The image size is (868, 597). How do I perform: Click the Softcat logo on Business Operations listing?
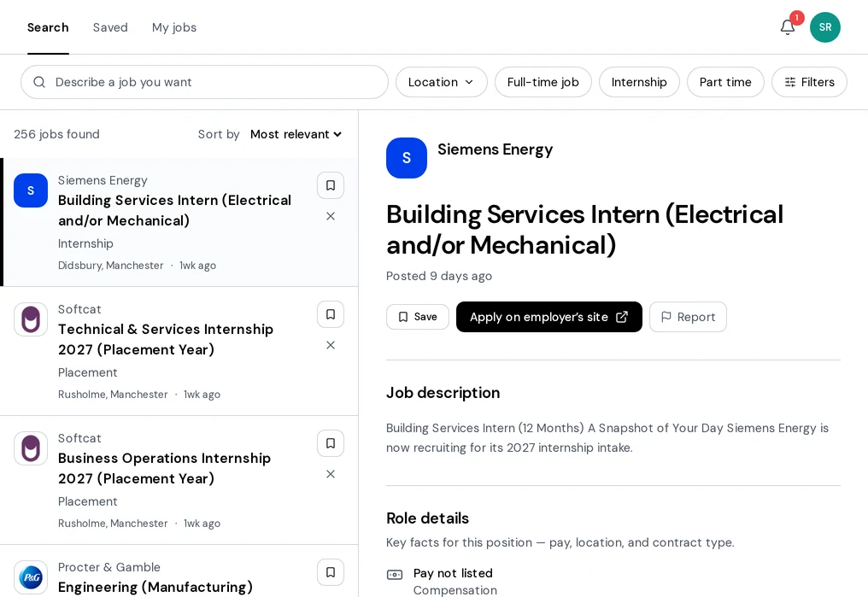[31, 448]
